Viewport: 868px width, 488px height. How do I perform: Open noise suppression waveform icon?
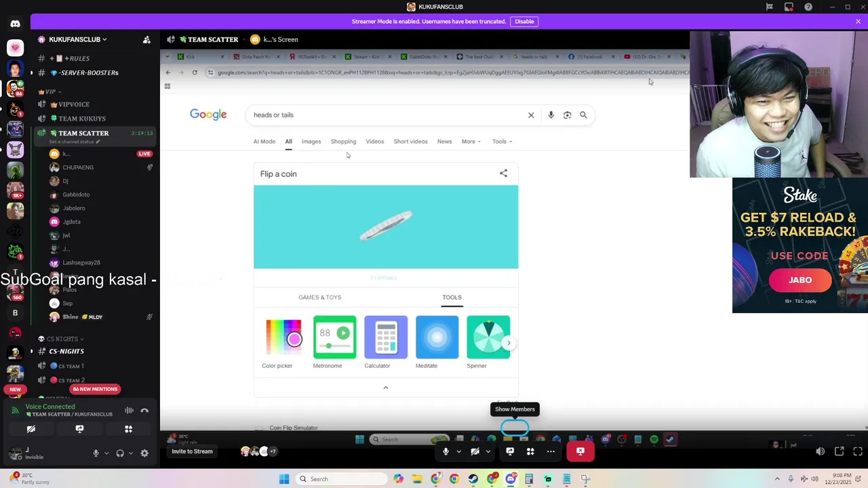point(129,411)
